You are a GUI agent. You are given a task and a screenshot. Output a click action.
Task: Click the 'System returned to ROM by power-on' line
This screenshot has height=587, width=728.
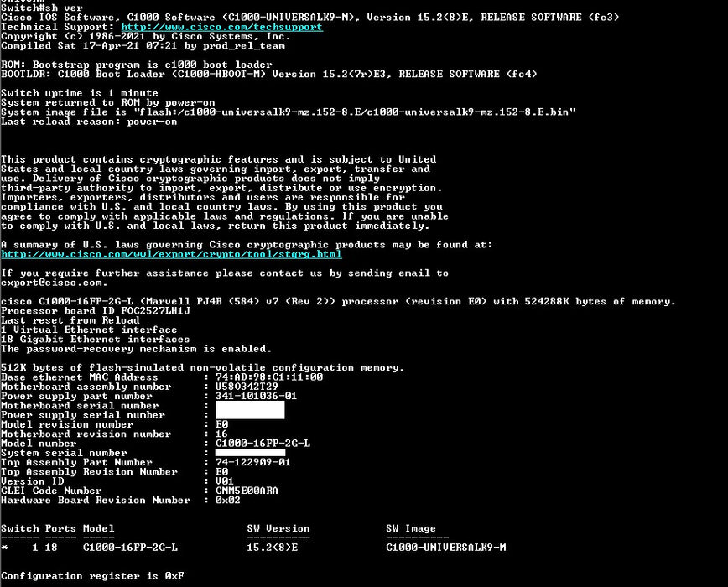[107, 102]
